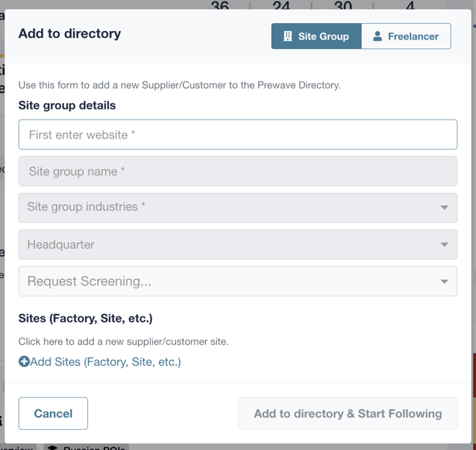
Task: Click the 36 value behind the dialog
Action: (x=220, y=5)
